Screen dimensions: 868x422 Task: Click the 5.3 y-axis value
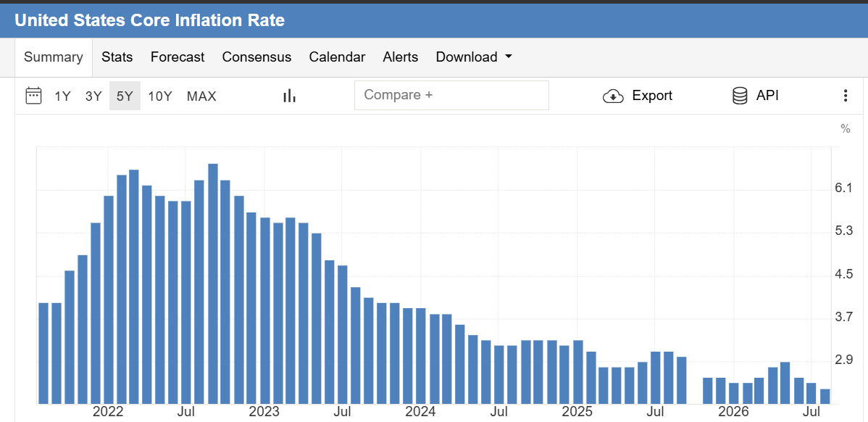[843, 231]
